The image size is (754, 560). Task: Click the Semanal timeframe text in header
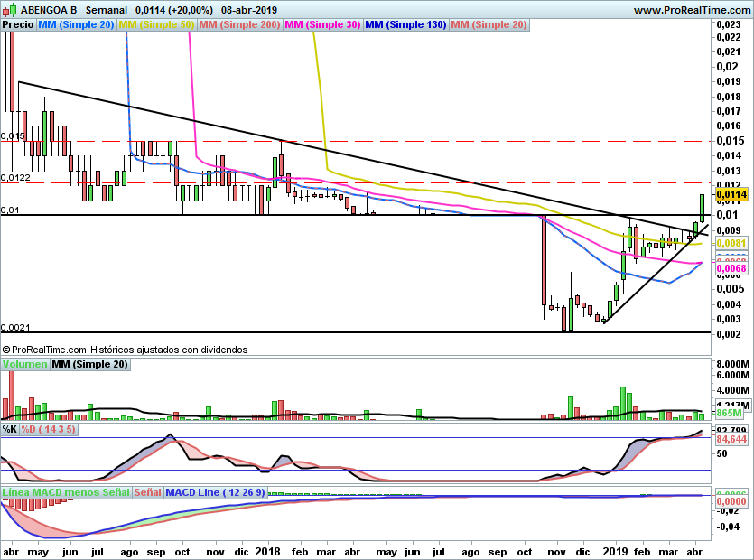[107, 10]
